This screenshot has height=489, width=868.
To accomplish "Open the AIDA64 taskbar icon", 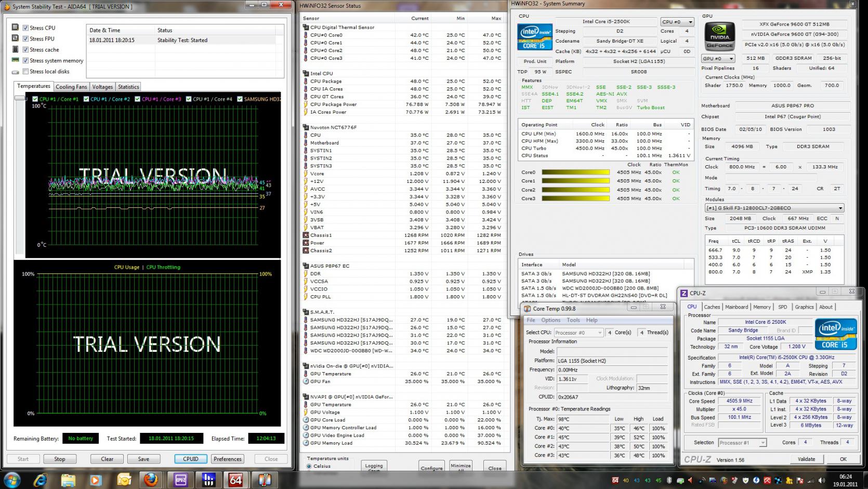I will [x=236, y=480].
